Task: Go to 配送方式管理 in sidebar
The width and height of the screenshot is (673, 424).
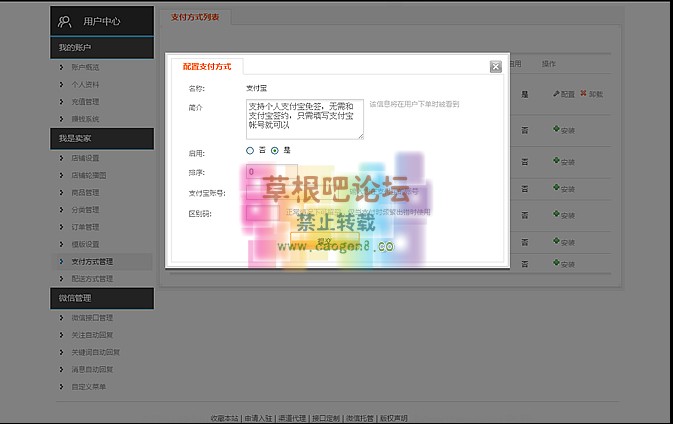Action: click(x=91, y=278)
